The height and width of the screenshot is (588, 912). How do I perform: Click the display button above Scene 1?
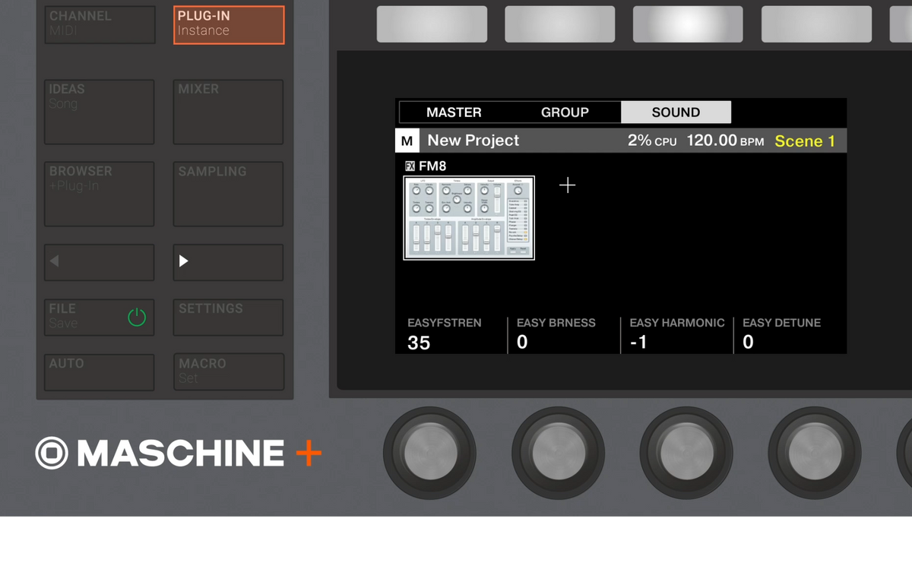816,24
